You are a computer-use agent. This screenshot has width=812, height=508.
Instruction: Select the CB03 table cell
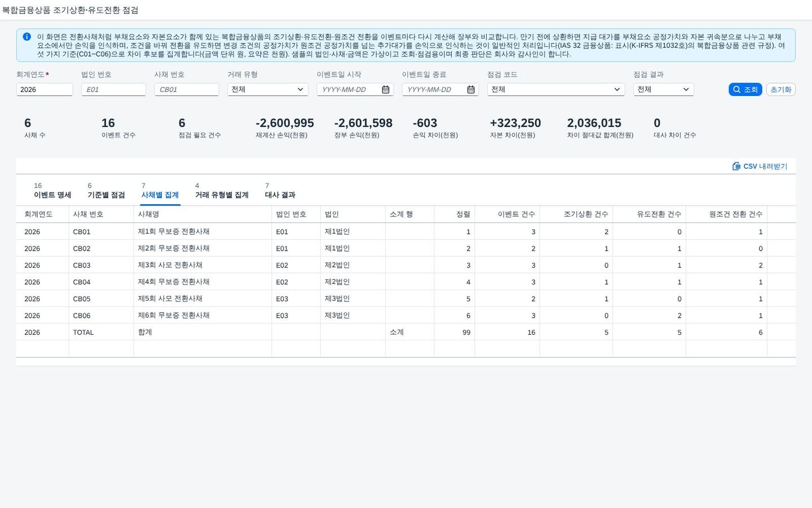(101, 265)
